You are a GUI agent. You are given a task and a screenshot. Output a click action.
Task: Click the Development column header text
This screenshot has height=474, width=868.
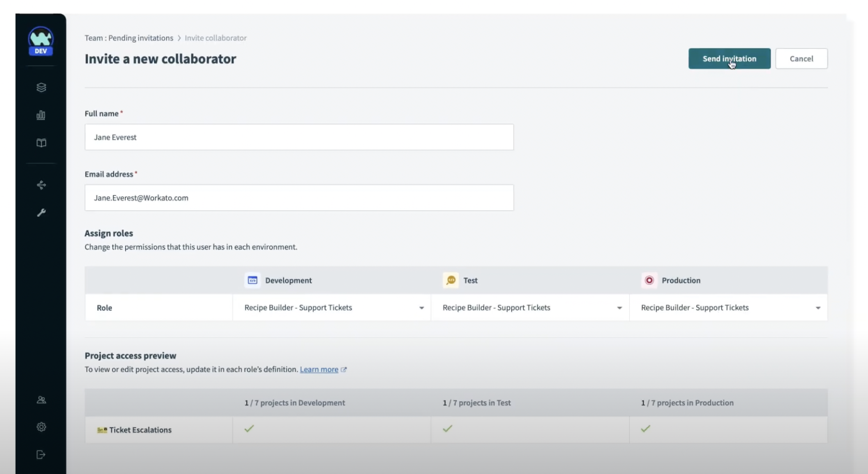click(289, 280)
